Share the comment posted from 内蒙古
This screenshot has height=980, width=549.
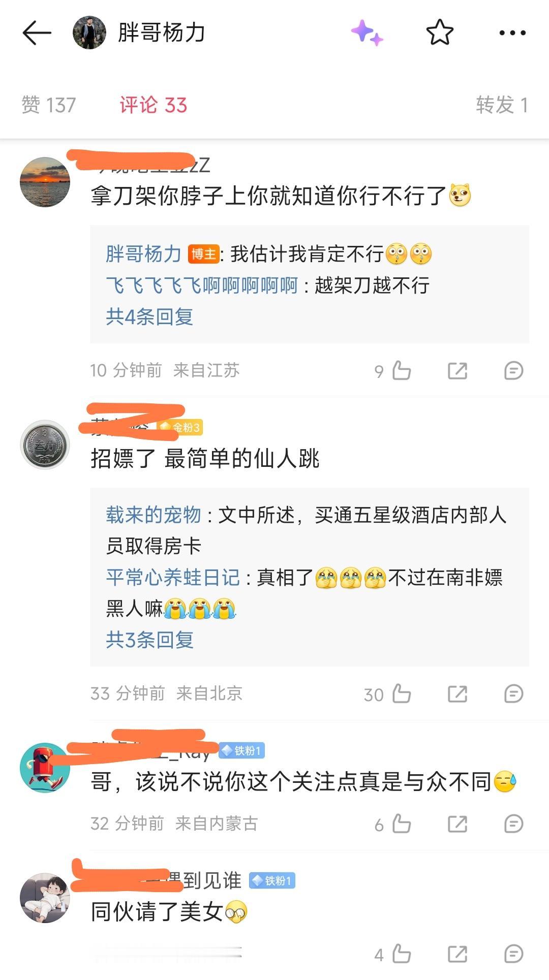pos(457,824)
